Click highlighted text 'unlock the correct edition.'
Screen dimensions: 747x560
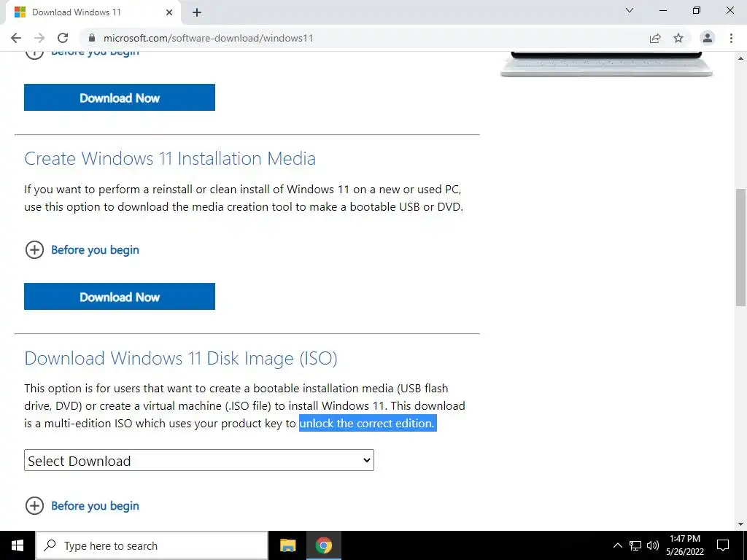tap(368, 423)
